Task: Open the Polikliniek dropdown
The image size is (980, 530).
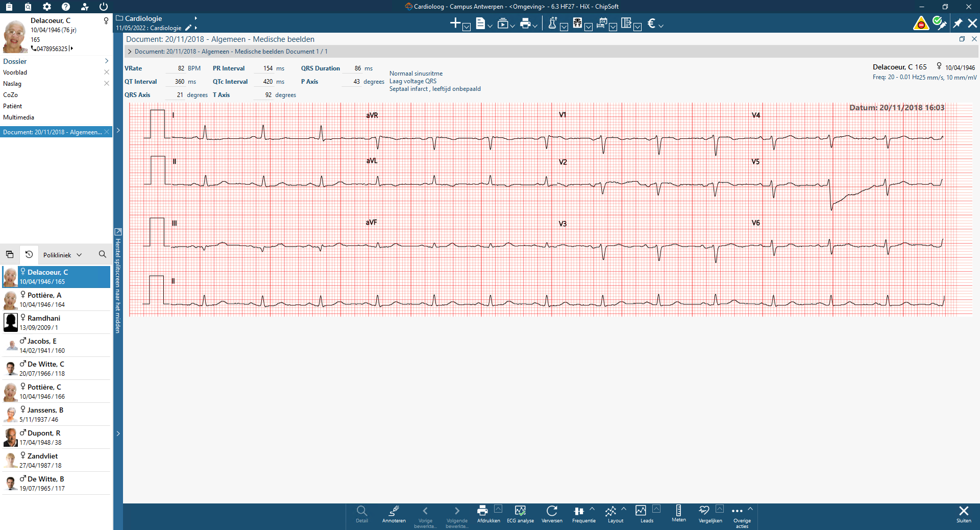Action: (62, 255)
